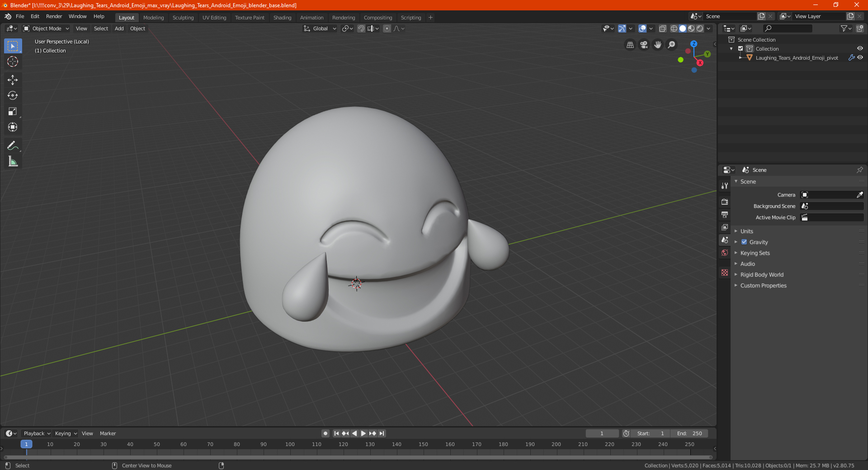
Task: Toggle camera view in viewport
Action: tap(644, 45)
